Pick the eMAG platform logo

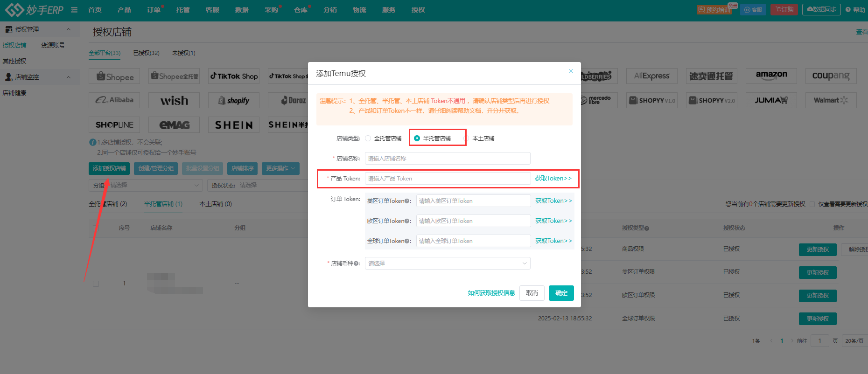(x=174, y=125)
